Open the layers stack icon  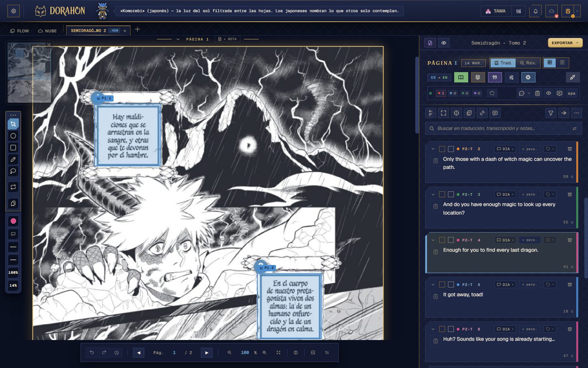[478, 77]
